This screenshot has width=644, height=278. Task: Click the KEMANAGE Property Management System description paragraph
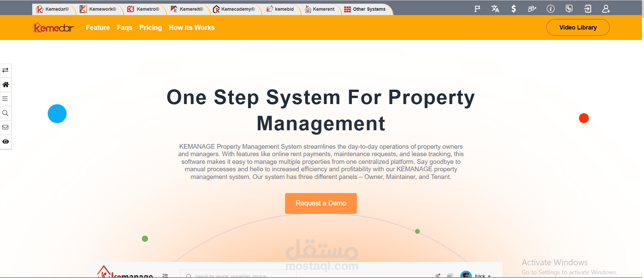pyautogui.click(x=321, y=162)
